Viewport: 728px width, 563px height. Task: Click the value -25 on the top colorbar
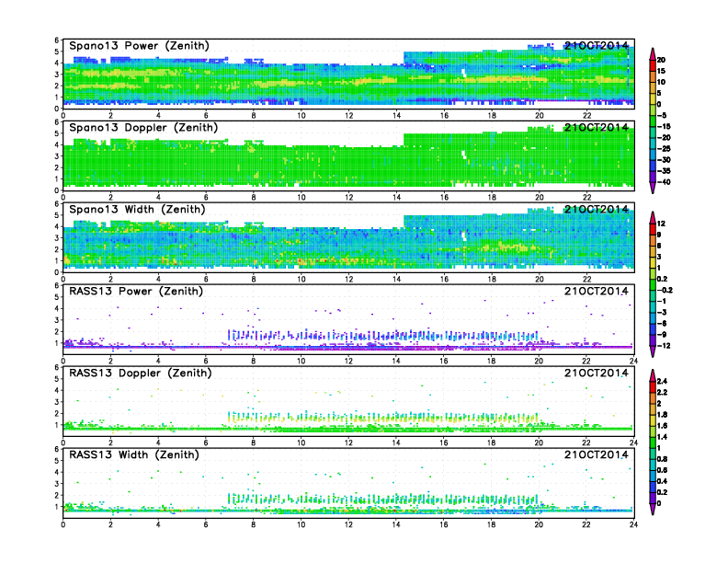click(x=664, y=149)
